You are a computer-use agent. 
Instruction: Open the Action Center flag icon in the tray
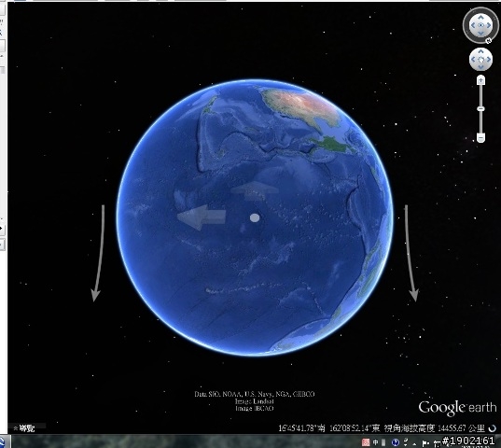click(x=425, y=443)
